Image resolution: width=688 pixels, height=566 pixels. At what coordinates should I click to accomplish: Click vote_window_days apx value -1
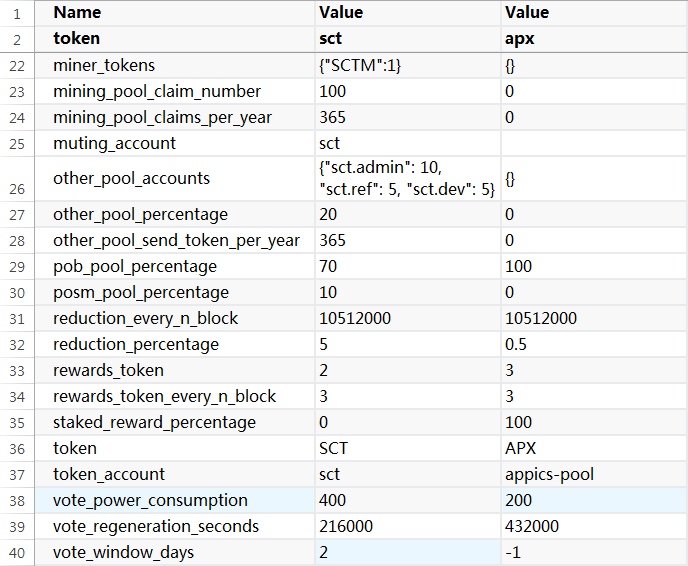[x=595, y=552]
